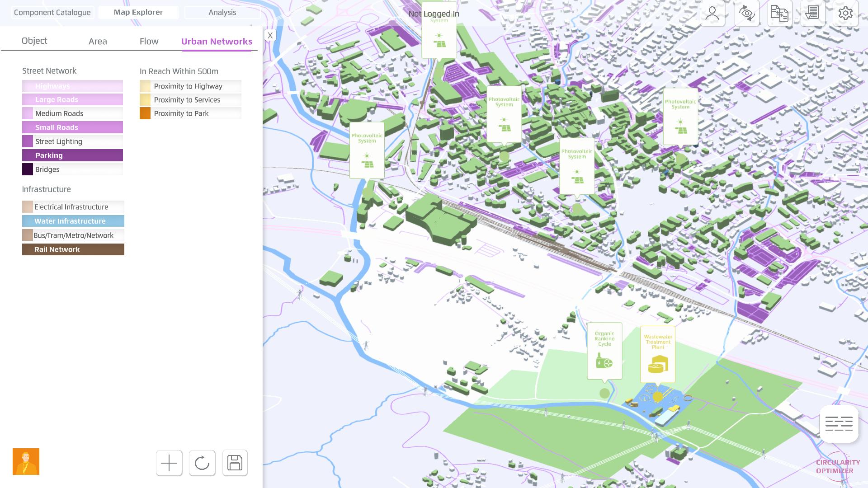Open the map legend lines panel

pos(839,424)
